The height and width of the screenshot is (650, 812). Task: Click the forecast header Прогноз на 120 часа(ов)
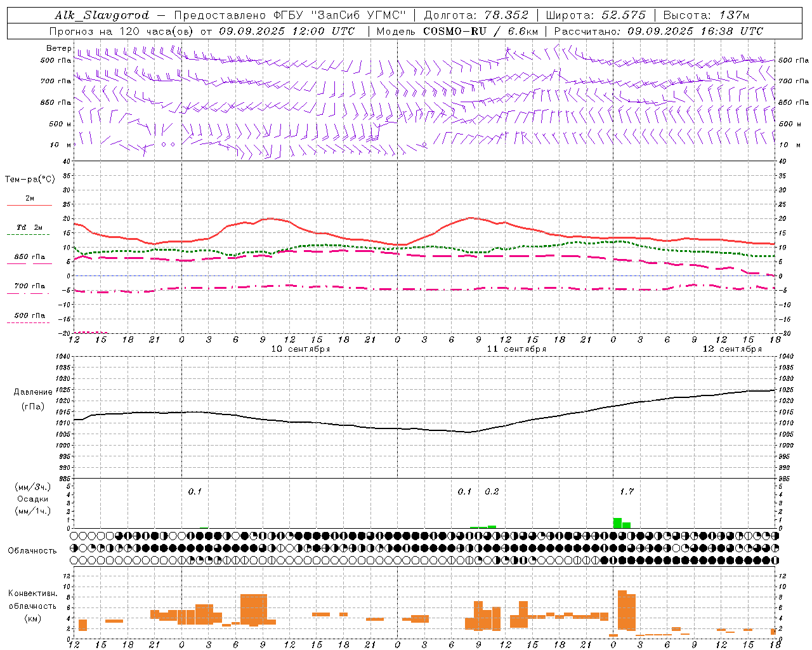click(122, 31)
